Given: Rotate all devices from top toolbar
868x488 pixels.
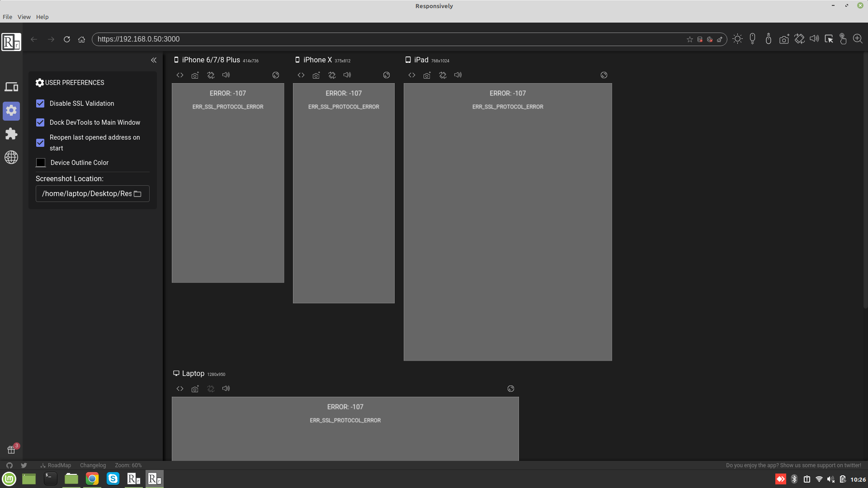Looking at the screenshot, I should coord(800,39).
